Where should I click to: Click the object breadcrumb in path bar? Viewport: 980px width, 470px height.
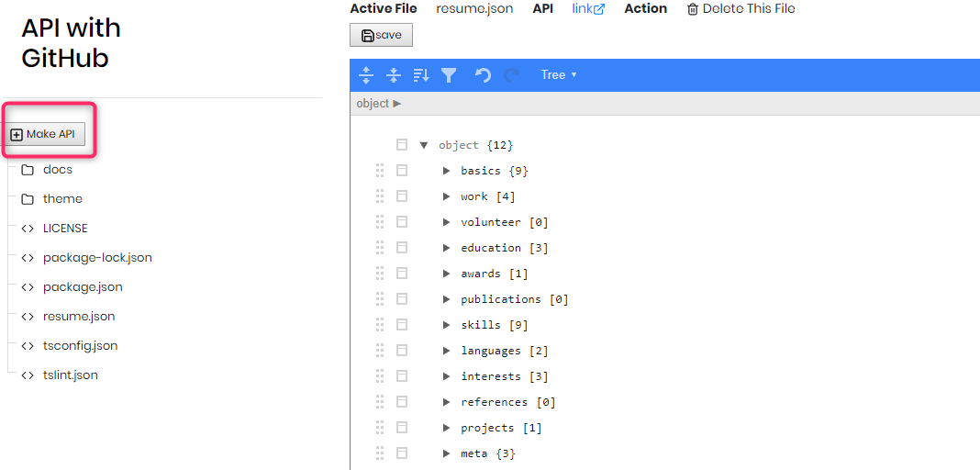pos(373,104)
